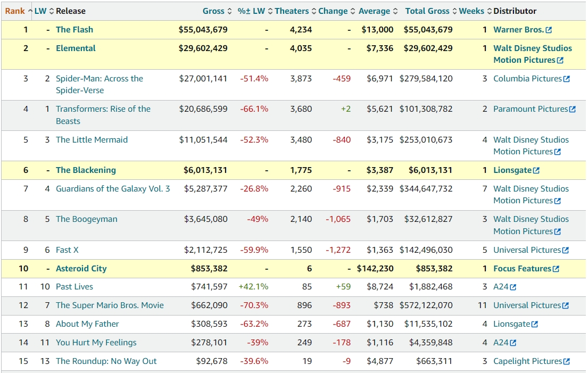Open The Super Mario Bros. Movie link
Viewport: 588px width, 373px height.
tap(110, 305)
